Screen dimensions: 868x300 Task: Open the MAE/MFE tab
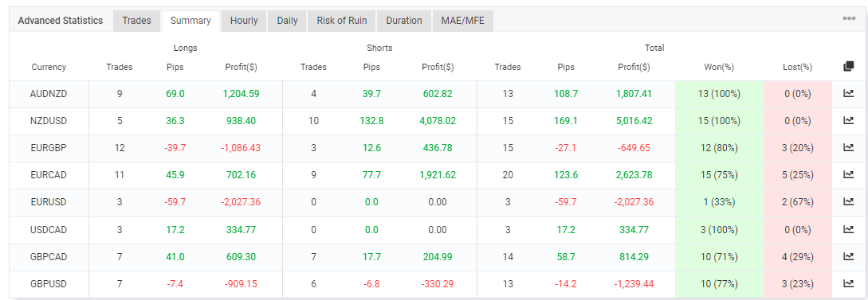(x=463, y=21)
